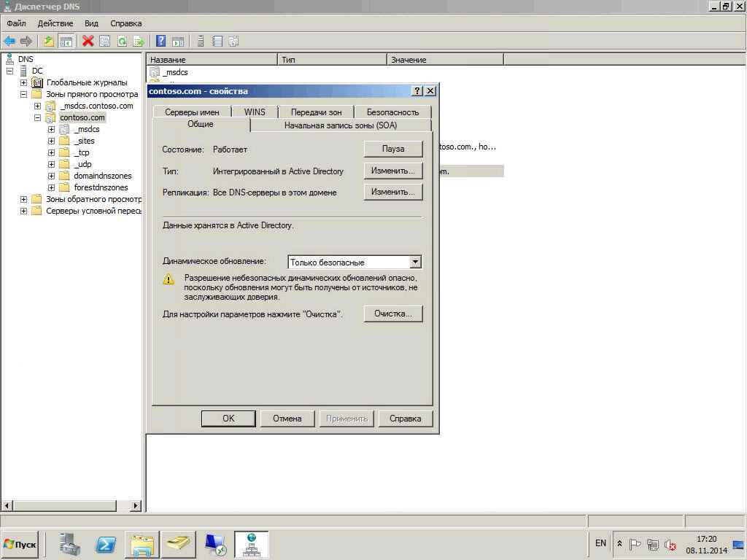Open the Пуск start menu
This screenshot has width=747, height=560.
click(x=20, y=544)
